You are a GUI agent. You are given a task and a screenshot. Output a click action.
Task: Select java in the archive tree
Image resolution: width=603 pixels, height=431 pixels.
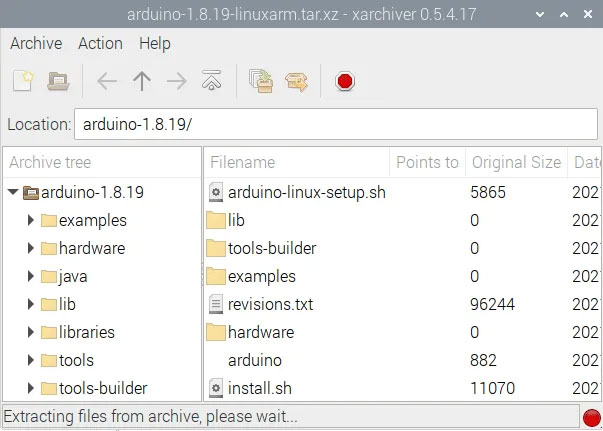(73, 276)
